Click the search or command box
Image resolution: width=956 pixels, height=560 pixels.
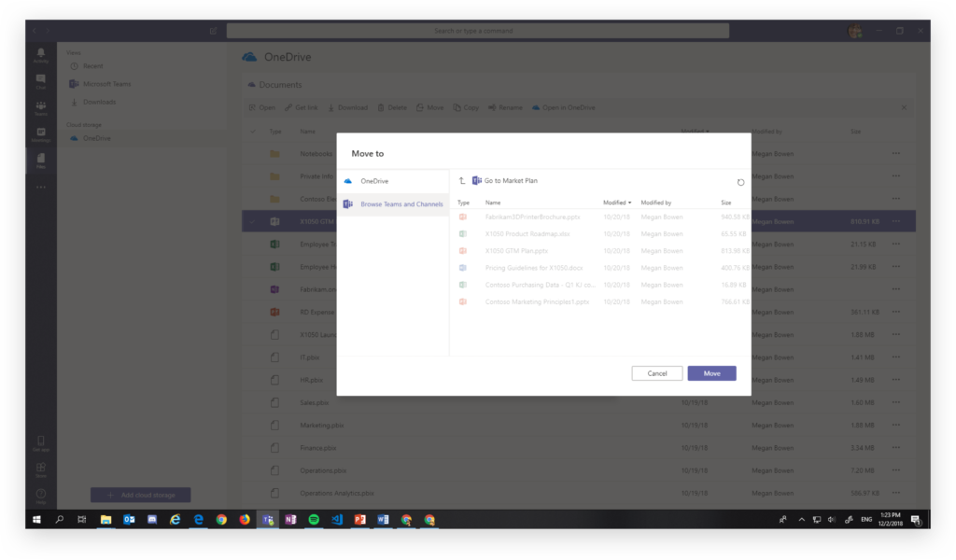(x=477, y=31)
